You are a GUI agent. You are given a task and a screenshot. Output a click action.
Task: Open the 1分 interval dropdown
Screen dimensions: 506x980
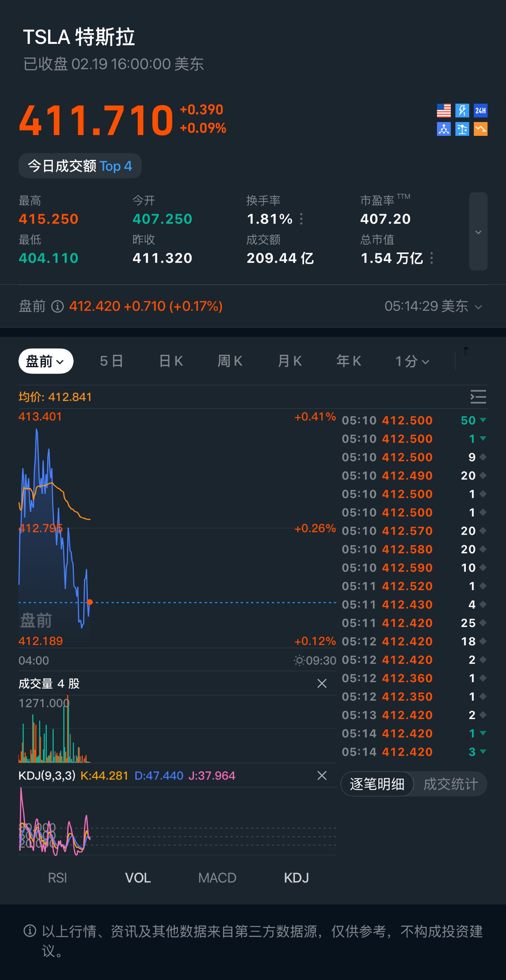click(412, 361)
